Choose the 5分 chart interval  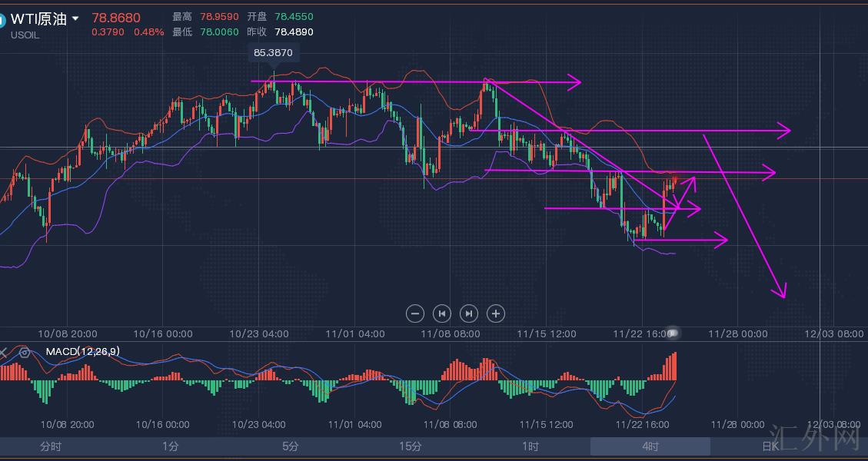click(291, 446)
